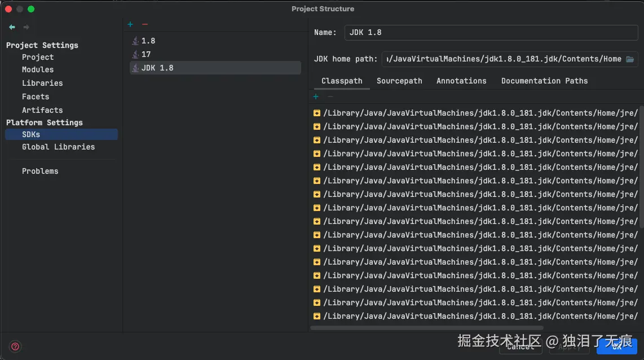Select the 17 SDK entry
644x360 pixels.
(146, 55)
